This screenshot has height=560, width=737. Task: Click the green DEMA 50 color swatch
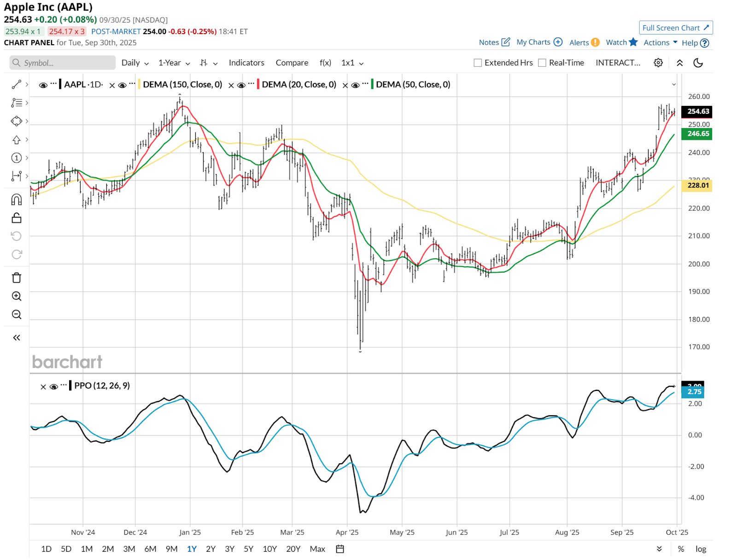[x=372, y=84]
